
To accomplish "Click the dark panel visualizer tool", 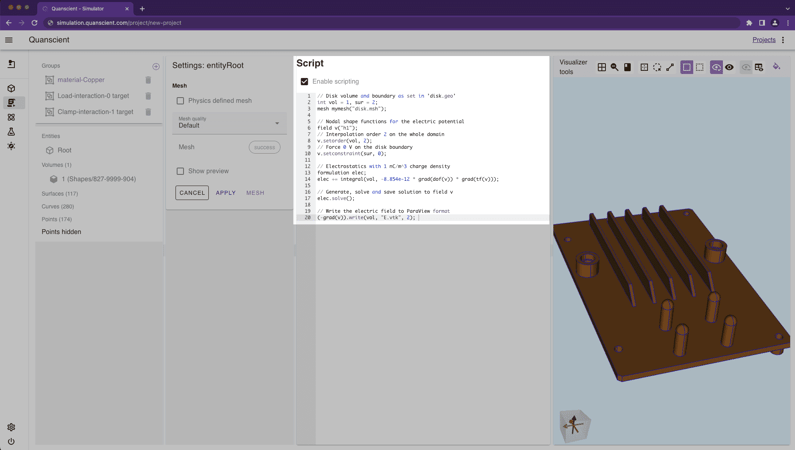I will click(x=628, y=67).
